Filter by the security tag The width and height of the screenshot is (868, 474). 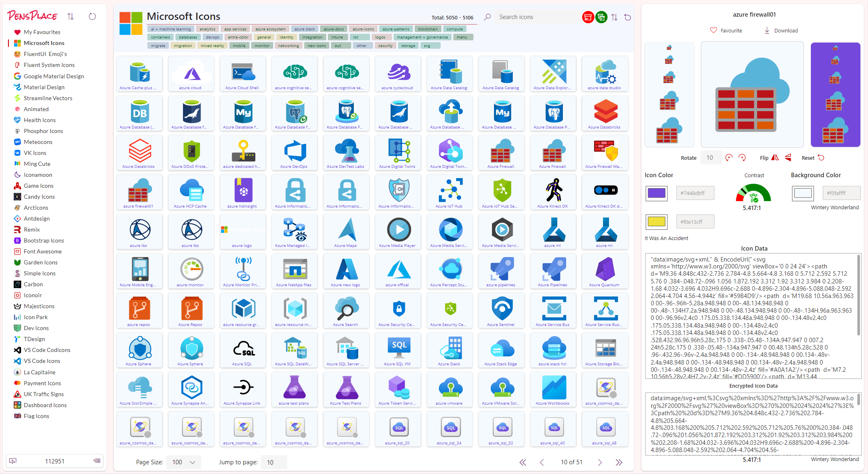tap(385, 46)
